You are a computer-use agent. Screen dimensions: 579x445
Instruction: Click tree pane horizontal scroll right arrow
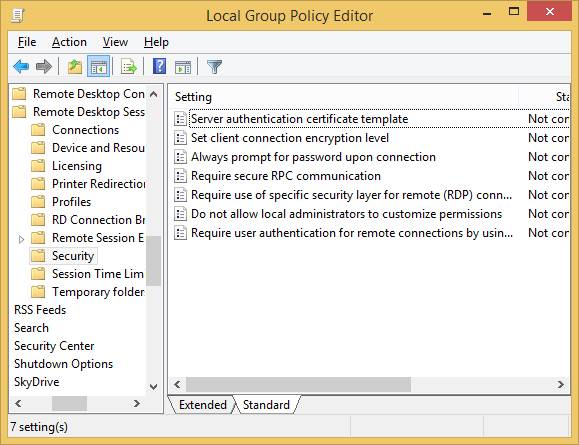click(137, 403)
